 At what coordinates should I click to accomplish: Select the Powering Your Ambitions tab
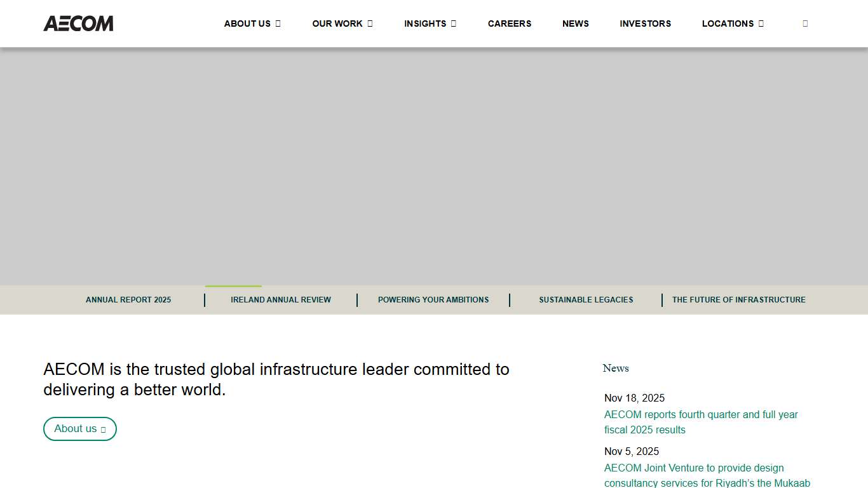[x=433, y=300]
